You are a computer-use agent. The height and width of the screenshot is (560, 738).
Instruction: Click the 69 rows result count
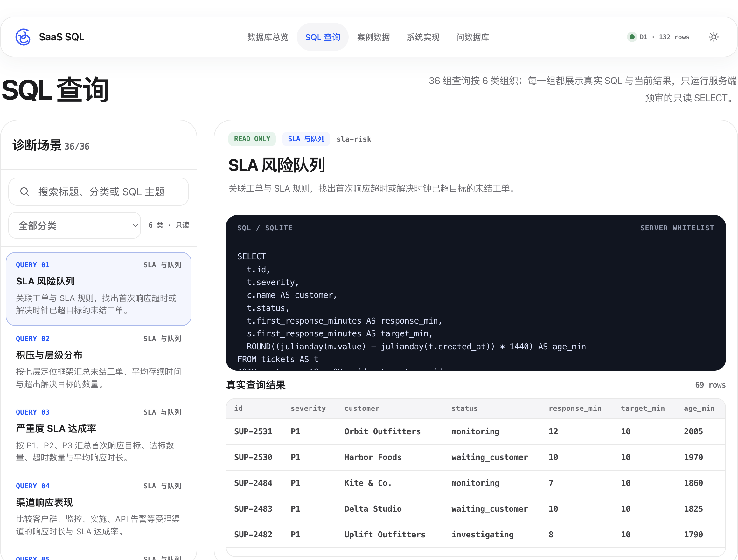coord(710,385)
